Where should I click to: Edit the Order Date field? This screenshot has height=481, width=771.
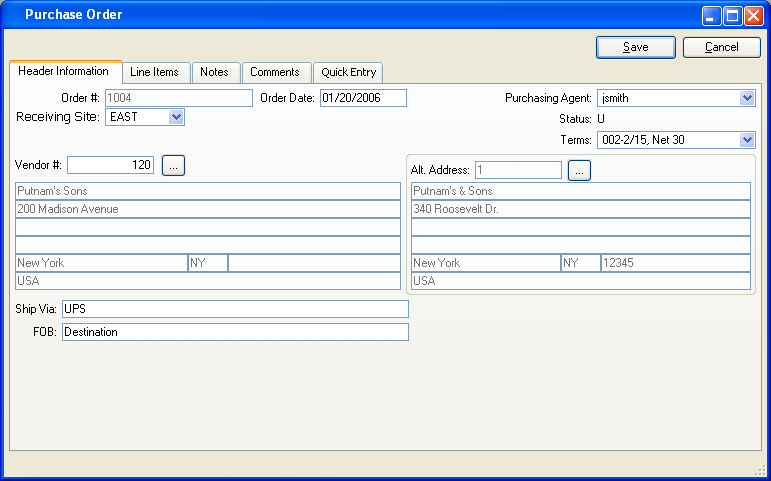click(363, 98)
